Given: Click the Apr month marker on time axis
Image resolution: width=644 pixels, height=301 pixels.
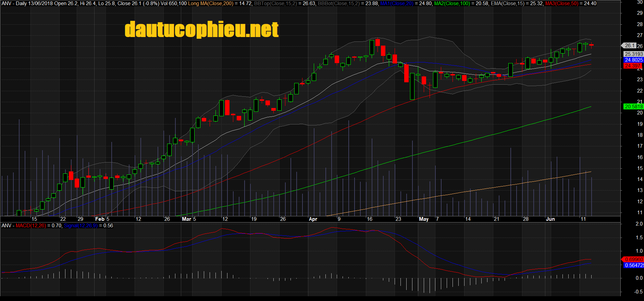Looking at the screenshot, I should 313,219.
